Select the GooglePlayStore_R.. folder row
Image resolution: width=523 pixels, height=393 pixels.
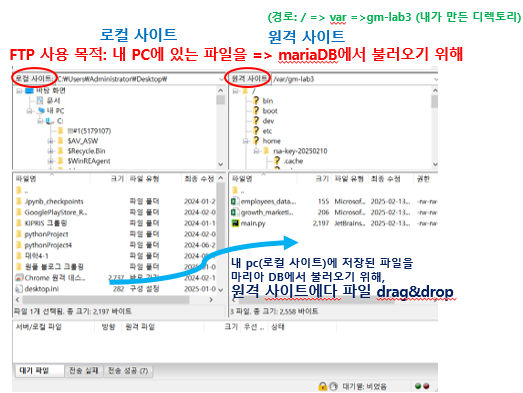pos(115,212)
